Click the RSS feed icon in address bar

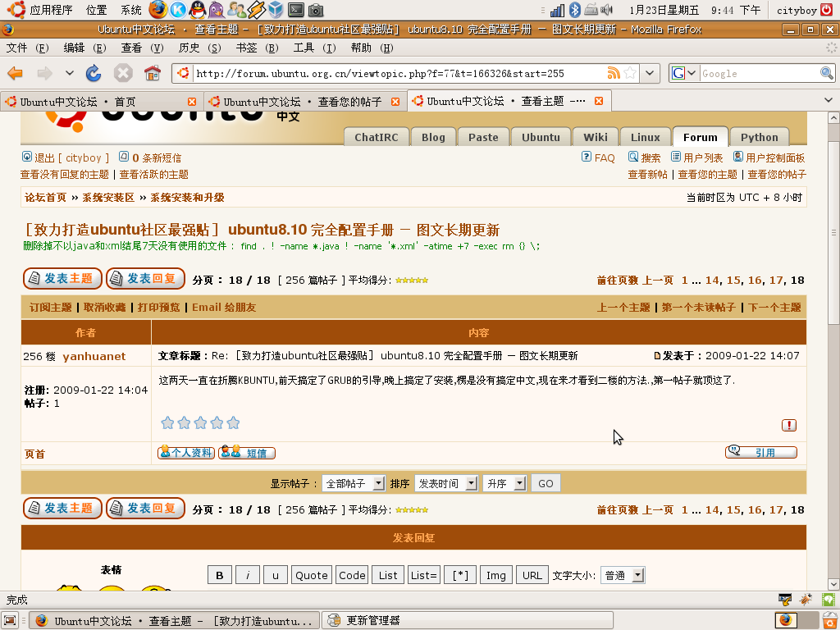tap(614, 73)
